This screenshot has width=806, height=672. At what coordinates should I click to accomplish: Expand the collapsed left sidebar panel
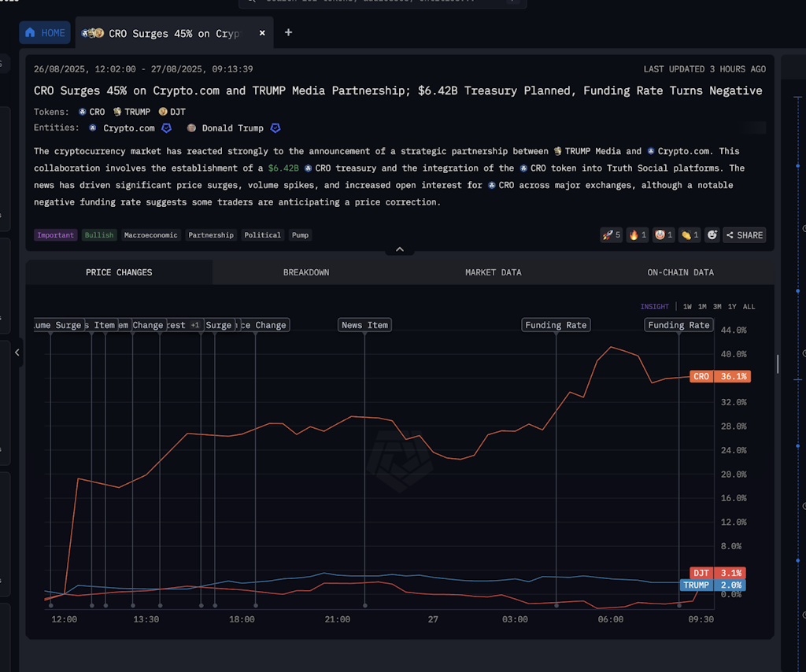click(17, 353)
